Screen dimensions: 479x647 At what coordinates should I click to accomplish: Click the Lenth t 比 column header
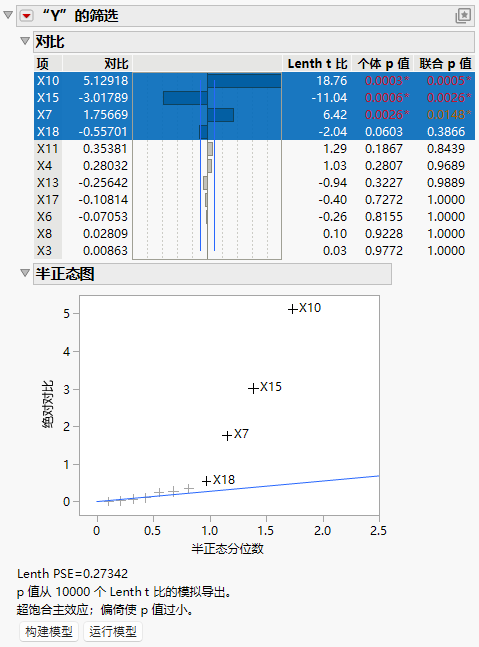coord(317,64)
